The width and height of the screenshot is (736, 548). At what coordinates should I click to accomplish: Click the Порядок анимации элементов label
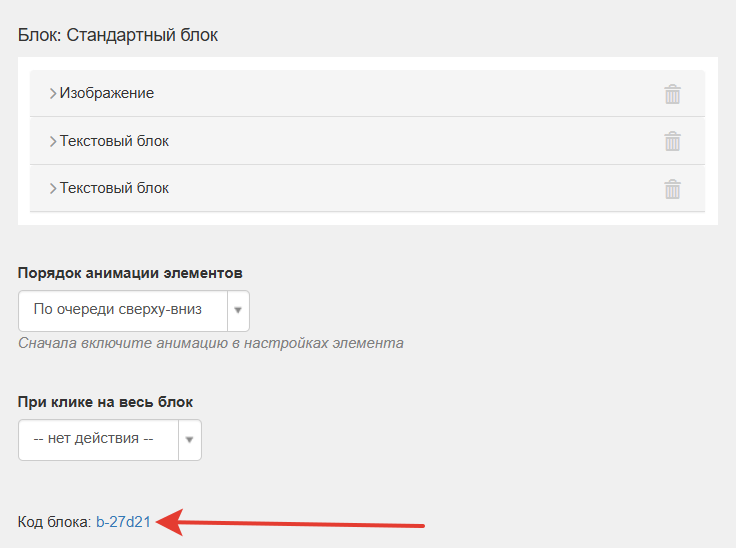tap(130, 273)
